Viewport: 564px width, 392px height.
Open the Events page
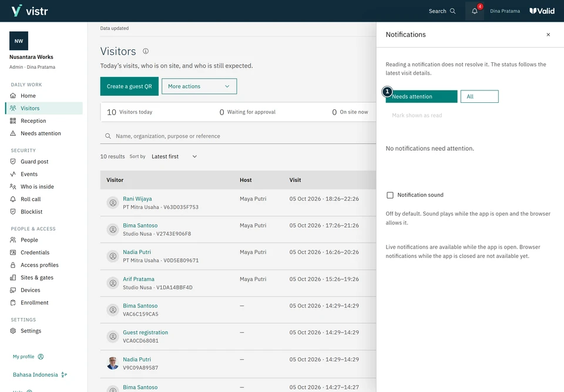click(x=44, y=174)
